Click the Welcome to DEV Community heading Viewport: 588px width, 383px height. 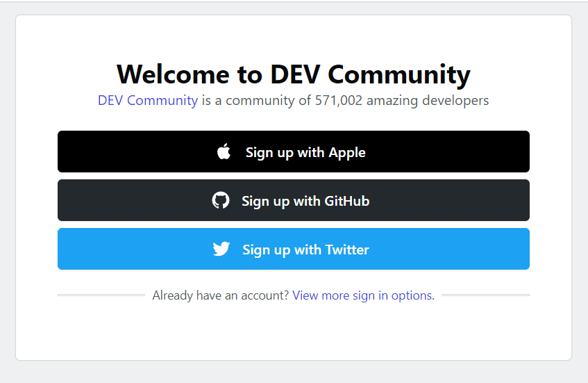click(x=294, y=74)
